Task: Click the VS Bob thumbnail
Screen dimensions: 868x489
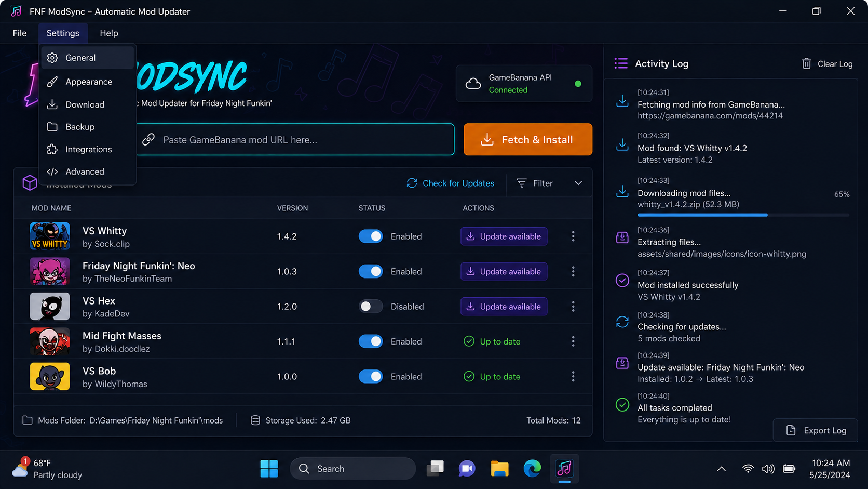Action: (x=50, y=376)
